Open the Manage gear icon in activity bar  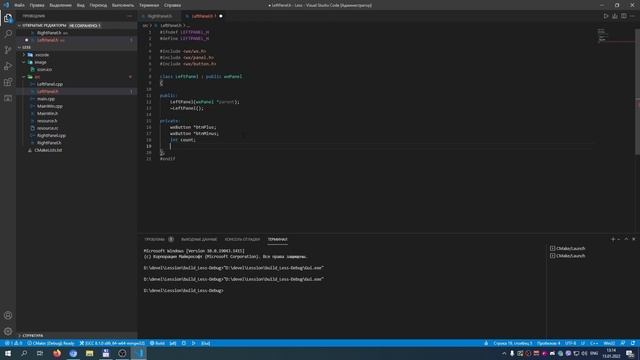click(x=8, y=331)
